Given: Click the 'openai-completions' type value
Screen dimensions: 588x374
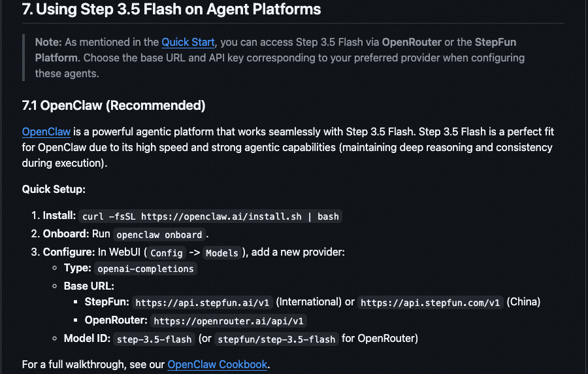Looking at the screenshot, I should click(146, 269).
